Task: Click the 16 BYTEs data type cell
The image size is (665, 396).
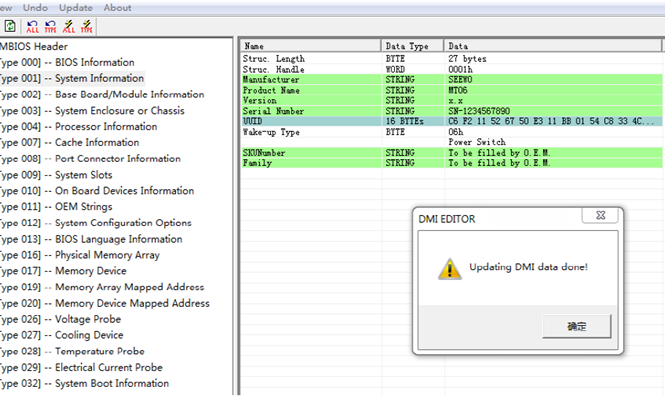Action: click(x=404, y=121)
